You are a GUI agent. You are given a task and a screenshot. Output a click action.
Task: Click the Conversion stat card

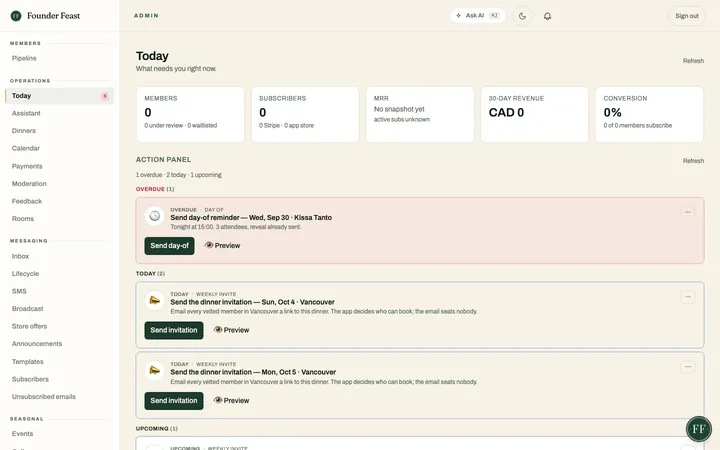point(649,114)
